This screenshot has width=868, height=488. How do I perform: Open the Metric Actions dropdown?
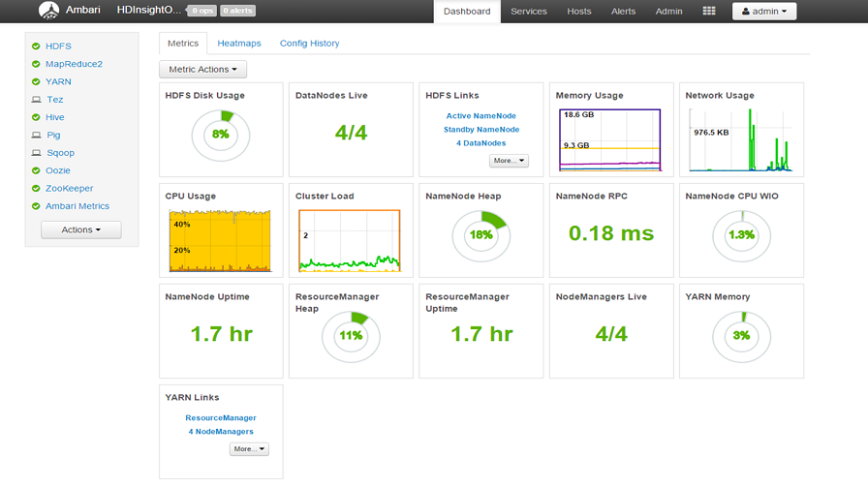tap(202, 69)
